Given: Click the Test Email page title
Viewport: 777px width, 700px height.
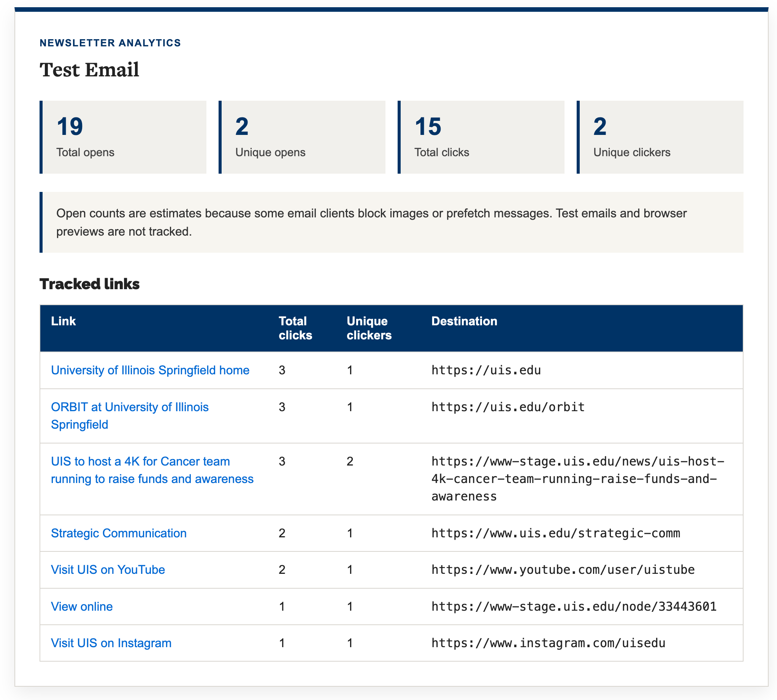Looking at the screenshot, I should [x=89, y=70].
